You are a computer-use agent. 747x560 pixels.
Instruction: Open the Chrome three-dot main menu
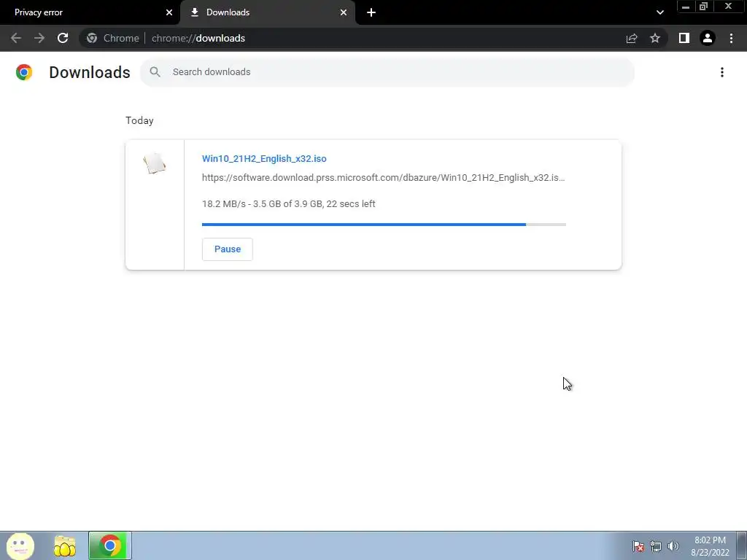(x=731, y=38)
